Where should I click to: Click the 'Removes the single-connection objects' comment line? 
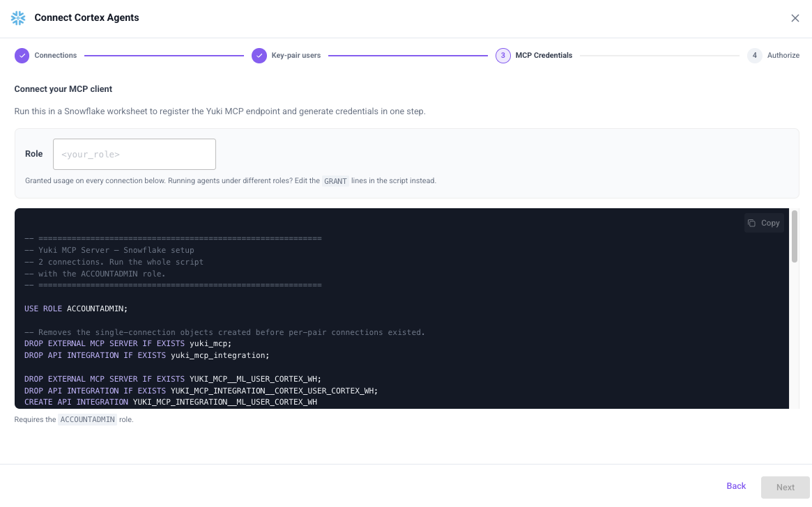[224, 332]
